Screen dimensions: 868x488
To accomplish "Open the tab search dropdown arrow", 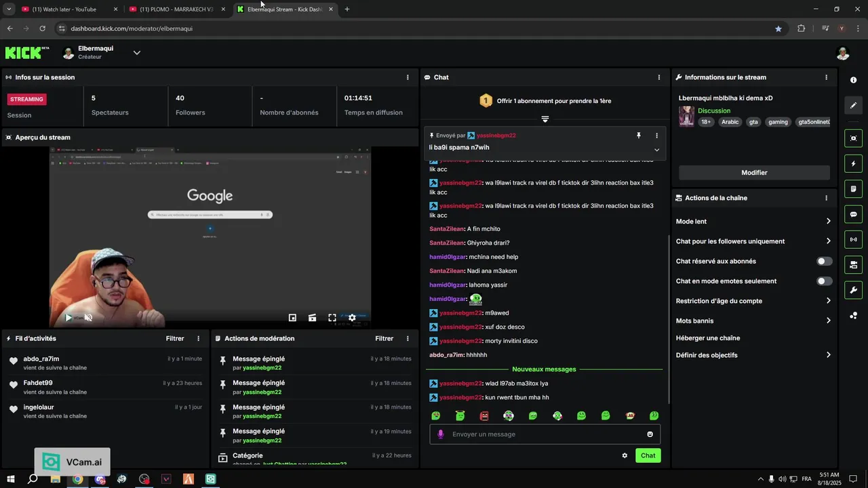I will click(9, 9).
